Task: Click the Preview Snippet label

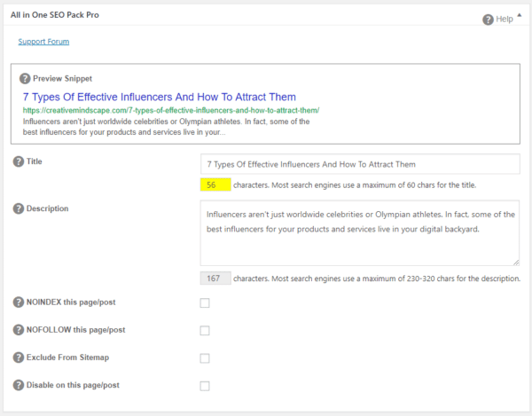Action: pos(62,79)
